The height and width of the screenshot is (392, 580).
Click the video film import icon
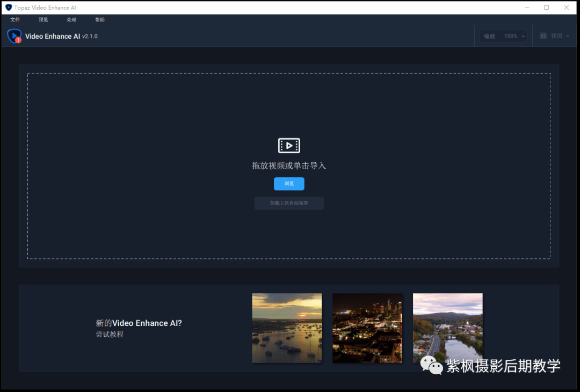tap(289, 146)
